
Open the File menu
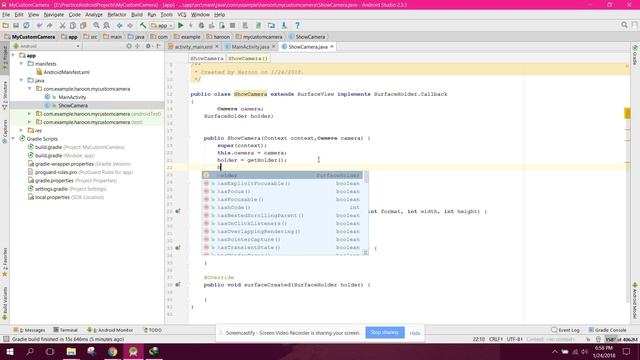pos(6,15)
